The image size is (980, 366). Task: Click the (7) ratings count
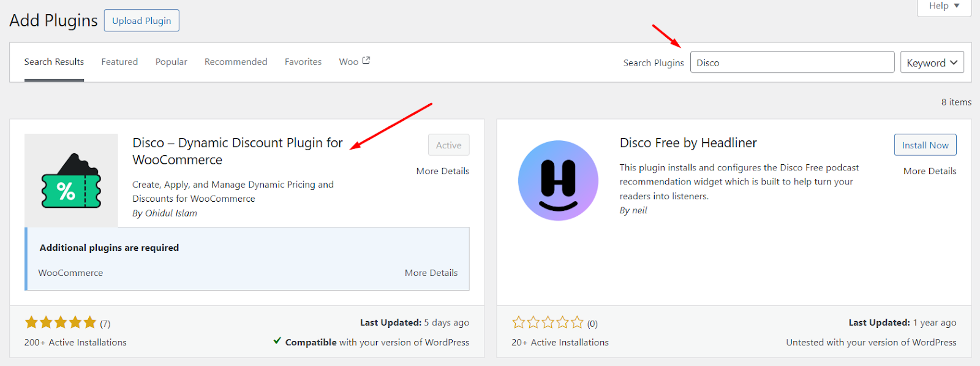[105, 324]
